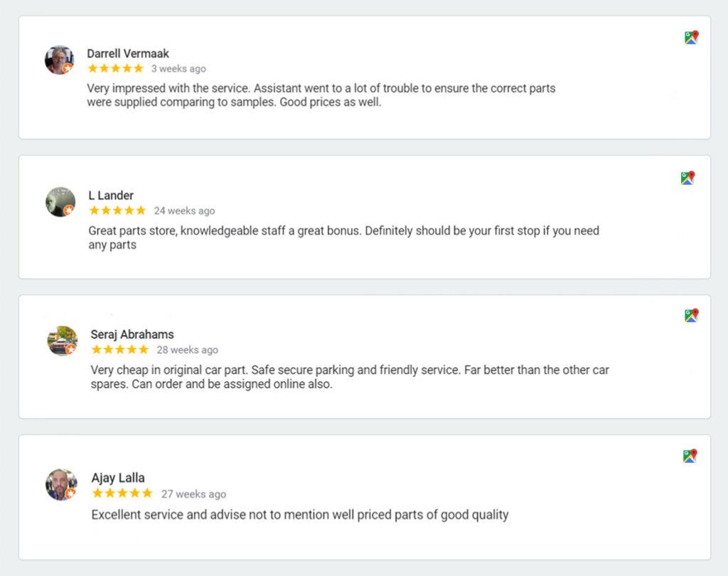
Task: Click review text starting "Excellent service and advise"
Action: pyautogui.click(x=300, y=515)
